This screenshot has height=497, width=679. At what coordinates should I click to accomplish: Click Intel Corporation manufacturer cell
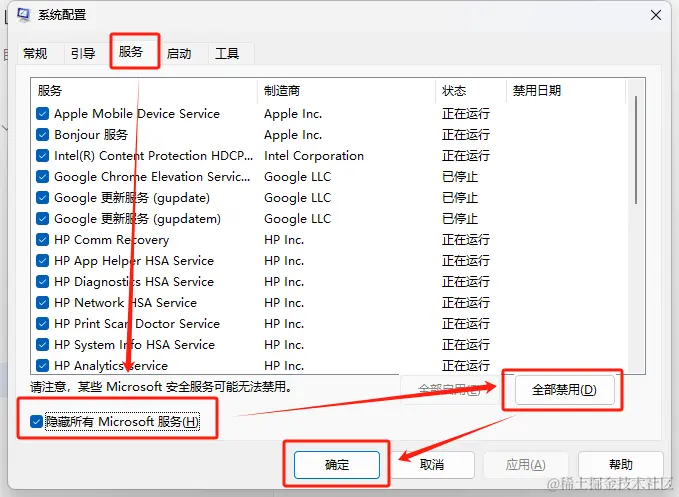tap(314, 155)
